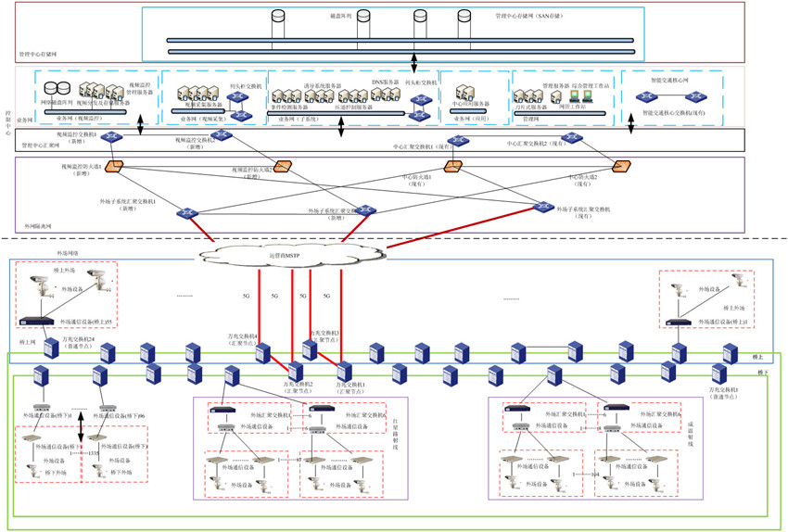
Task: Click the 业务网（视频监控） label
Action: coord(79,118)
